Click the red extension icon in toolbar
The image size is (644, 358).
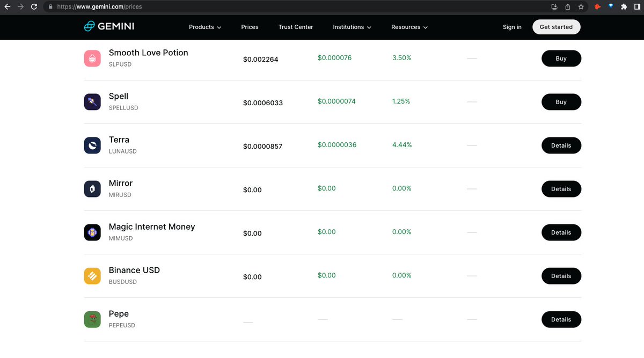[598, 7]
